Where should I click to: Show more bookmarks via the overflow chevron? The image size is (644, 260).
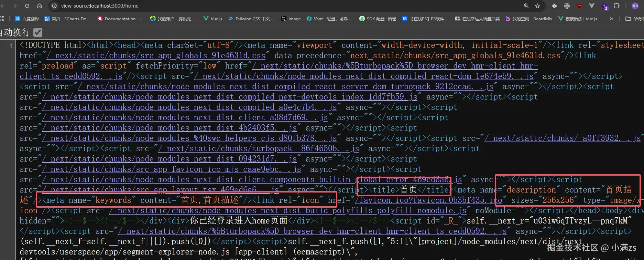[x=611, y=19]
